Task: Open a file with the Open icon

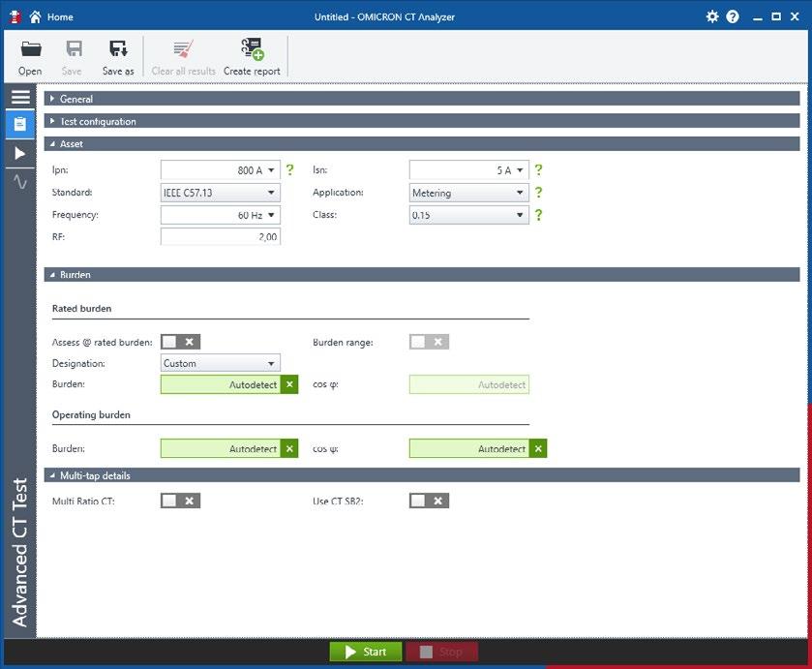Action: coord(31,49)
